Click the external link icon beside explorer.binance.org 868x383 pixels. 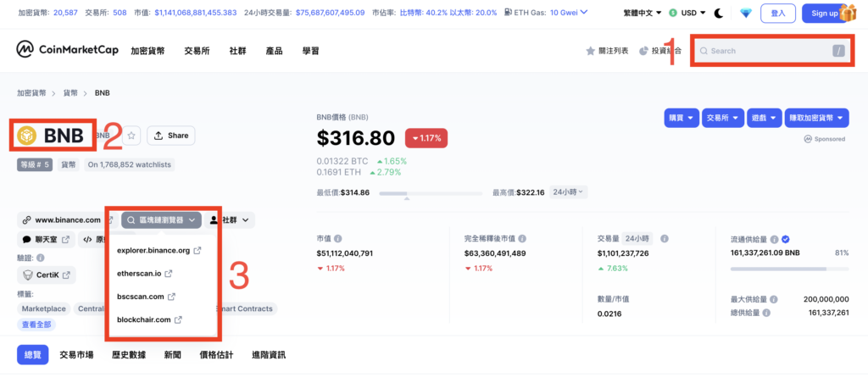(198, 251)
